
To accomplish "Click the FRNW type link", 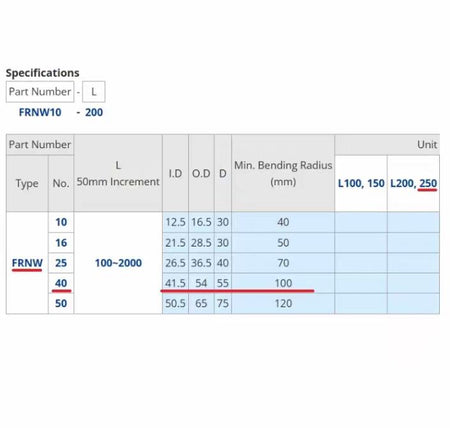I will pyautogui.click(x=27, y=263).
